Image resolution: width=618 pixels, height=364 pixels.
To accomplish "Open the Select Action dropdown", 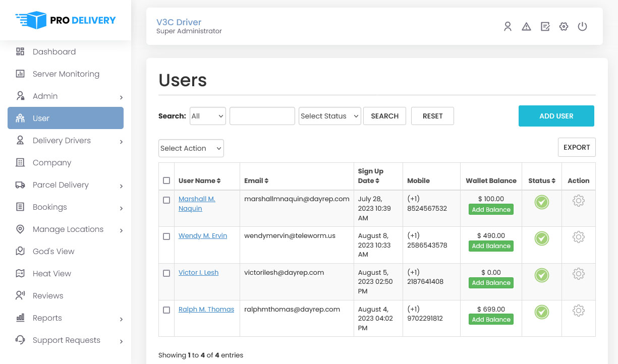I will [x=191, y=148].
